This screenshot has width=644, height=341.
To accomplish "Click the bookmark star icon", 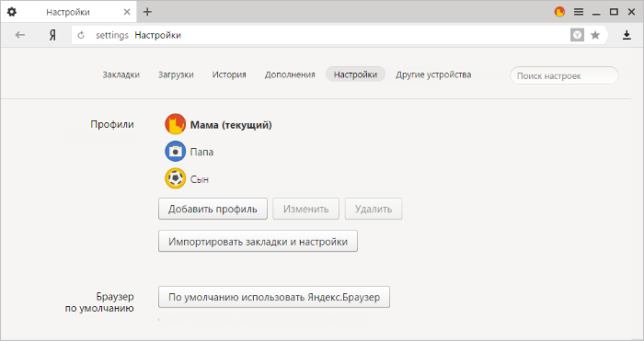I will pyautogui.click(x=595, y=35).
